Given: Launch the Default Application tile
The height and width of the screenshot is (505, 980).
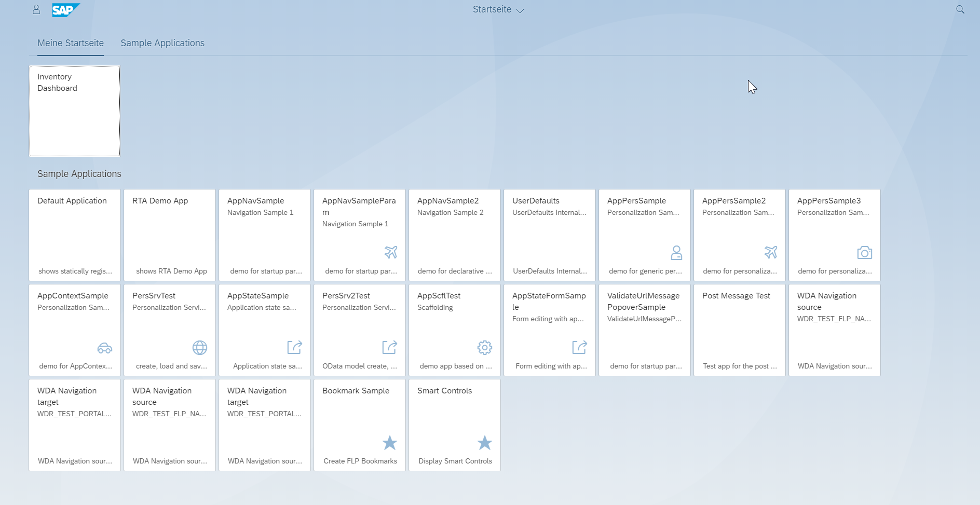Looking at the screenshot, I should coord(74,235).
